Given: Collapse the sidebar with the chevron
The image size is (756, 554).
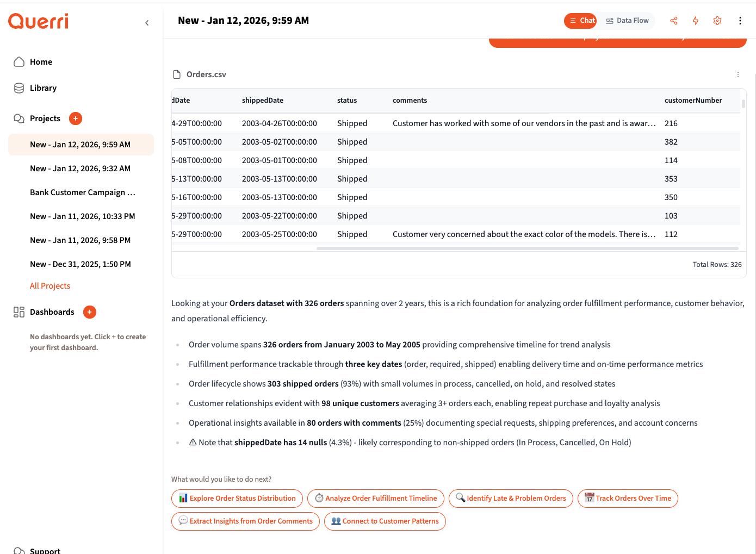Looking at the screenshot, I should pos(147,22).
